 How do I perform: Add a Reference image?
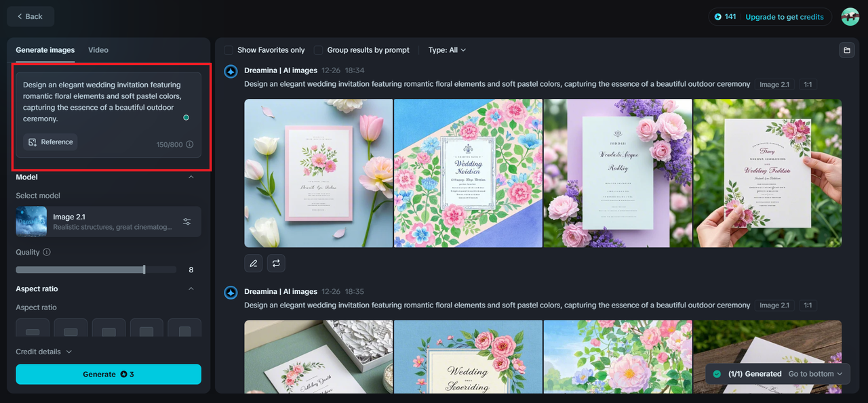[x=50, y=142]
